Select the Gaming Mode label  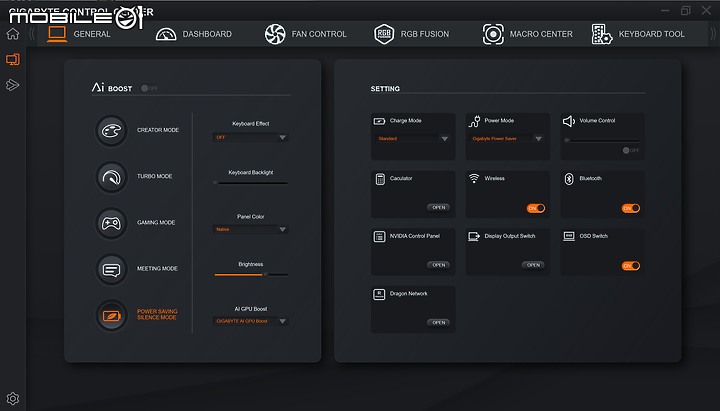(156, 223)
